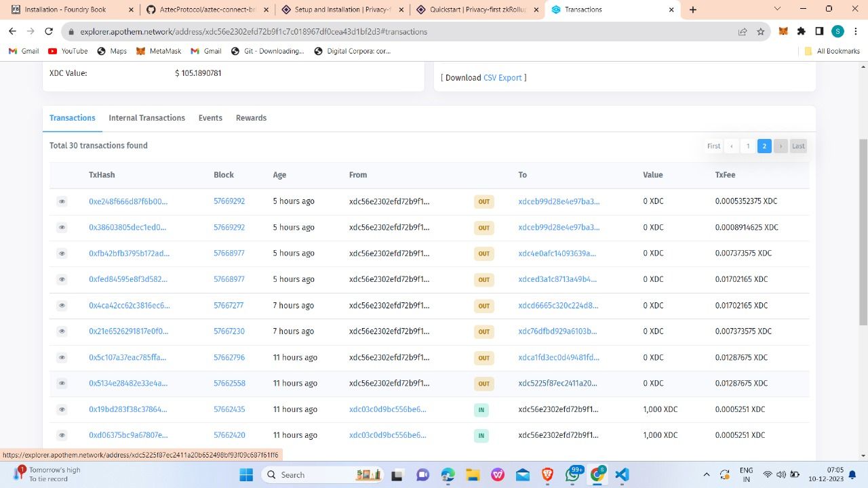Switch to the Quickstart zkRollup tab

pos(478,9)
